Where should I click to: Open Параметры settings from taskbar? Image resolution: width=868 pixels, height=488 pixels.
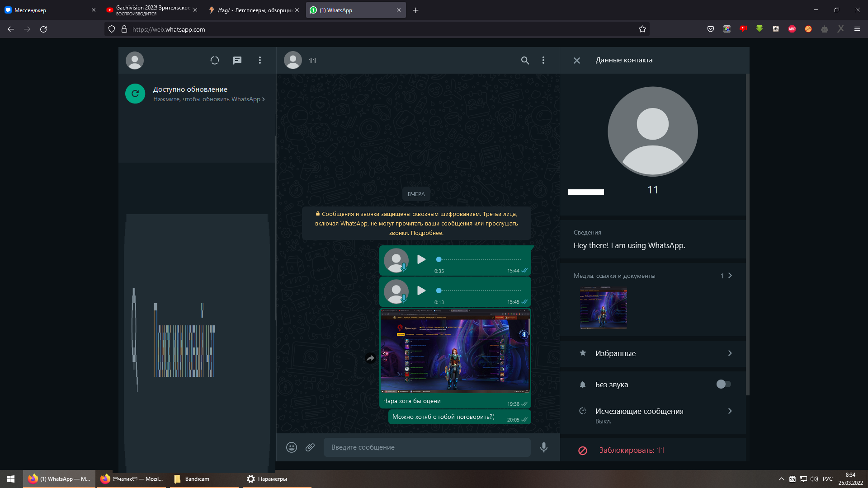click(x=277, y=479)
